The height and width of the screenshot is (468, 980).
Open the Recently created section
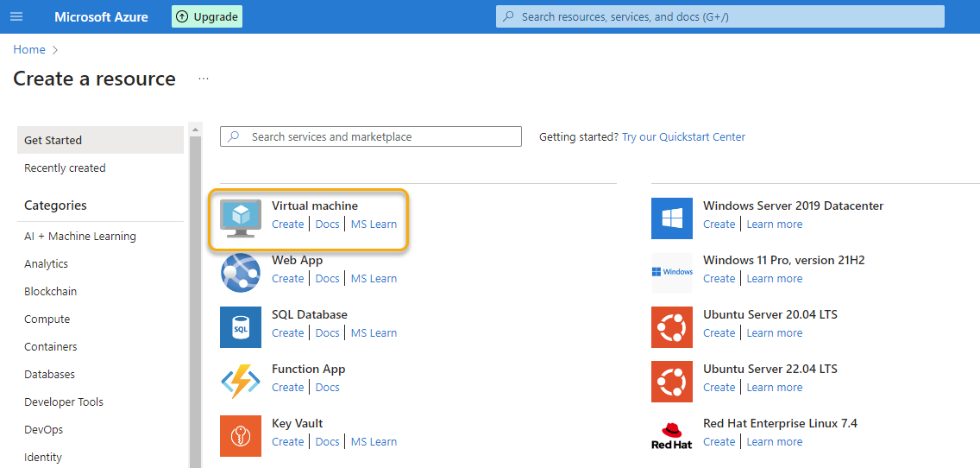(65, 168)
